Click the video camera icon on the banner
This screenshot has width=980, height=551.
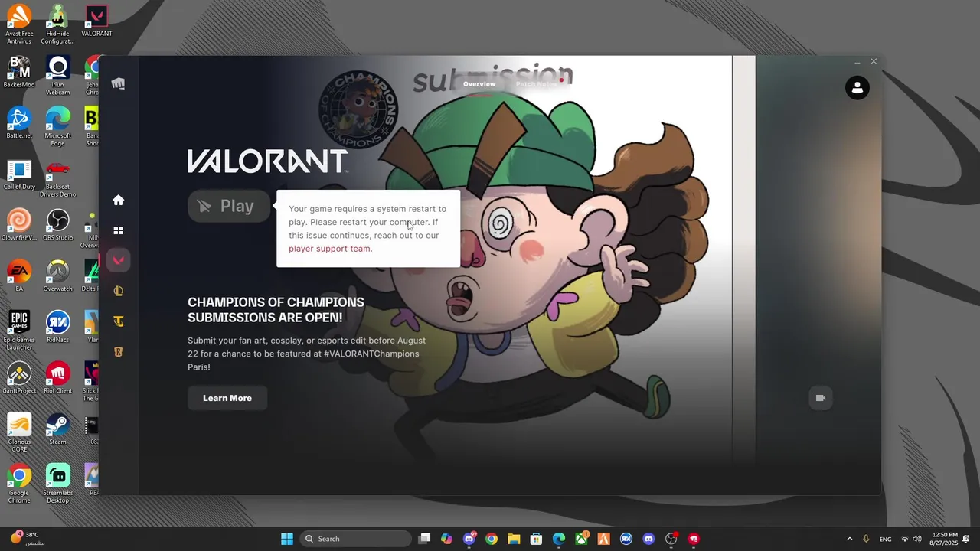[x=821, y=398]
